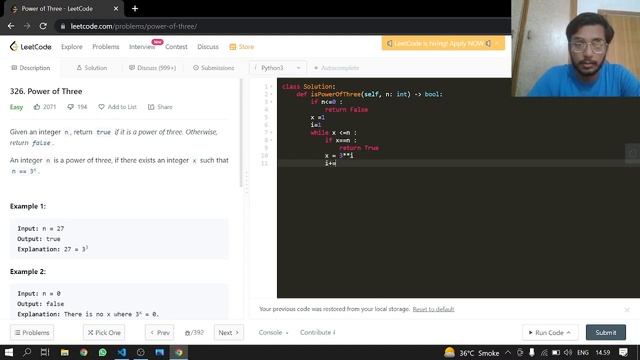Viewport: 640px width, 360px height.
Task: Click the Problems list button at bottom
Action: [x=32, y=333]
